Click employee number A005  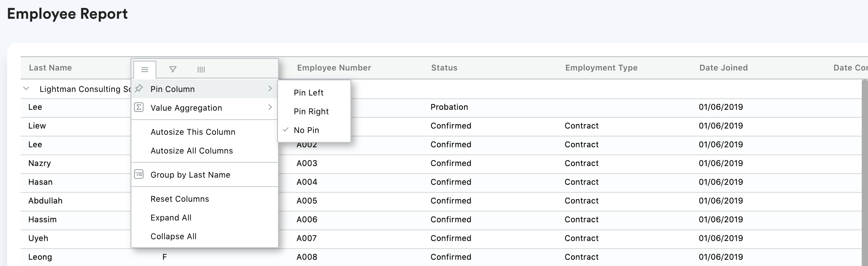click(x=307, y=201)
